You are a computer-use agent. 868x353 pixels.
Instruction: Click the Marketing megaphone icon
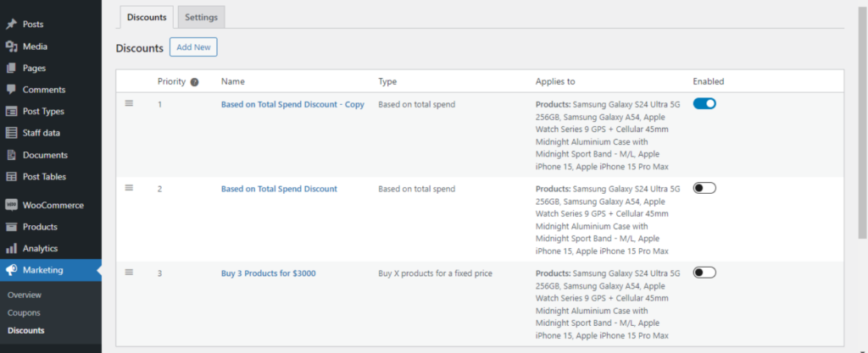point(11,271)
